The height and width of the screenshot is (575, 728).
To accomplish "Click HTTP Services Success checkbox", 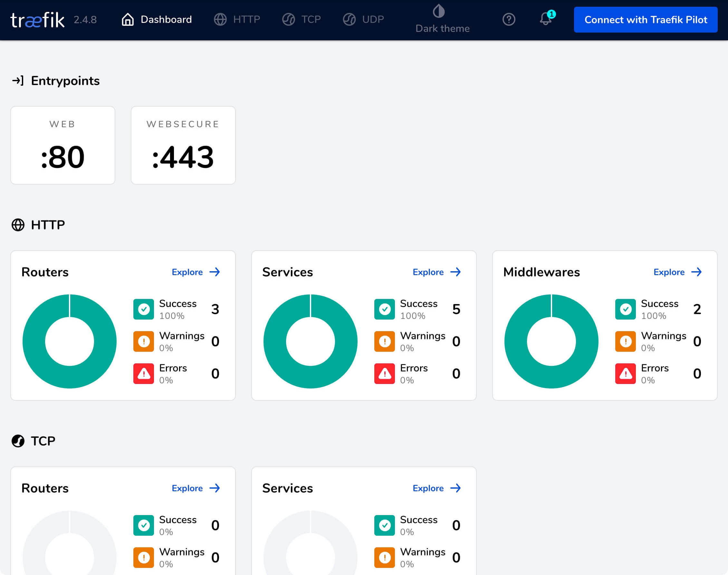I will point(384,309).
